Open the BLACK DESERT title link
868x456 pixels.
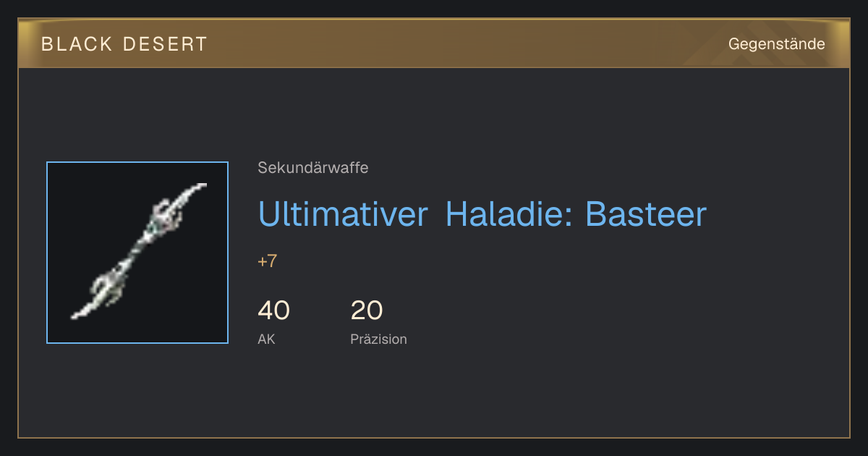(124, 44)
